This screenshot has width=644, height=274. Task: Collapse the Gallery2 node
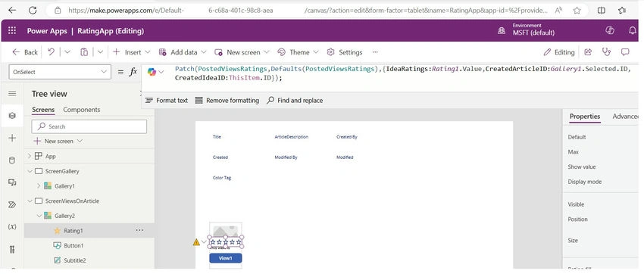pos(39,216)
